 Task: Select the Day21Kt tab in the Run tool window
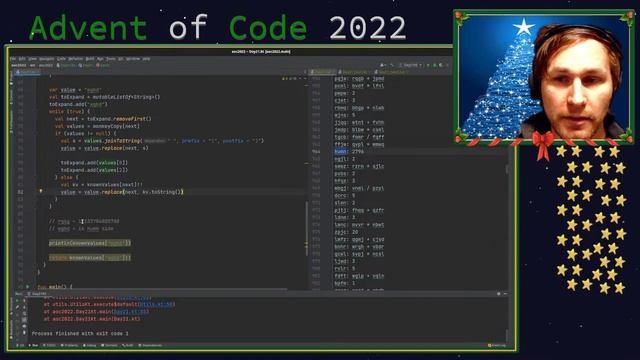point(38,294)
